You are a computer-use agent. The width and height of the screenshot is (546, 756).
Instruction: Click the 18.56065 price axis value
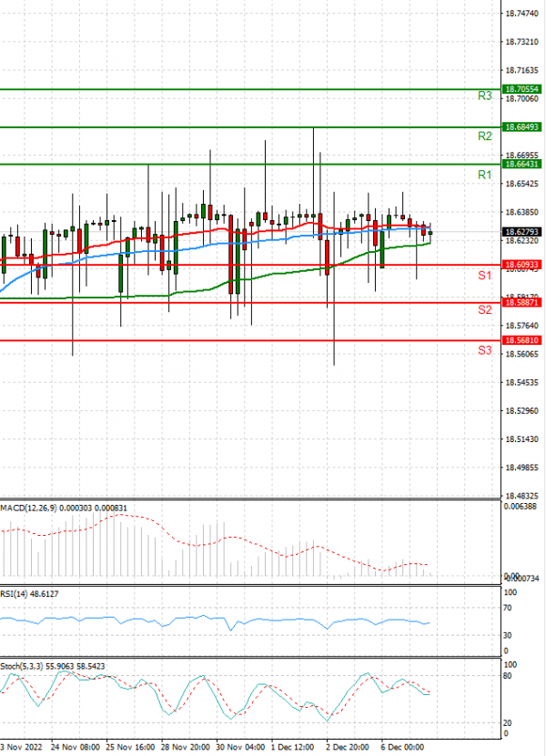pos(521,355)
